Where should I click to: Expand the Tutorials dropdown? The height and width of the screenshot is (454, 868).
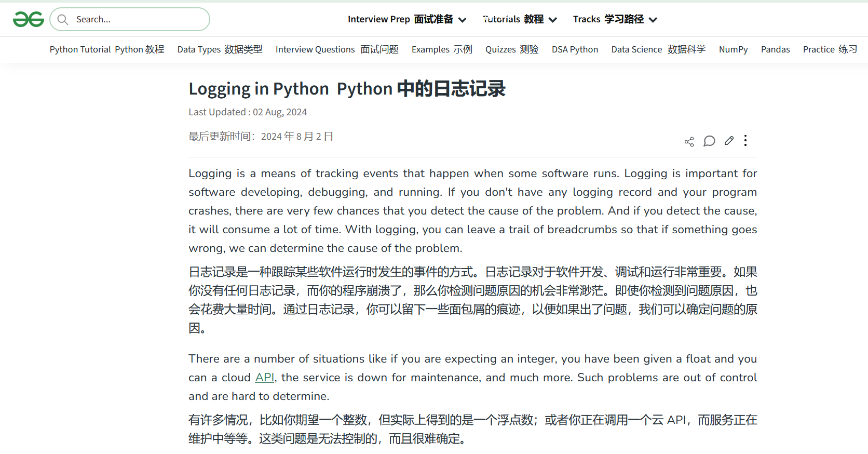pyautogui.click(x=520, y=19)
